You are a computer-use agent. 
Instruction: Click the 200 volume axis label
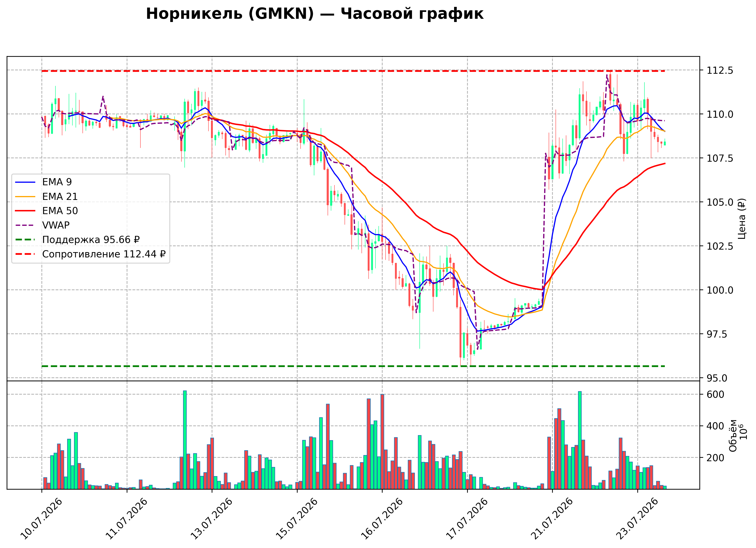[716, 458]
